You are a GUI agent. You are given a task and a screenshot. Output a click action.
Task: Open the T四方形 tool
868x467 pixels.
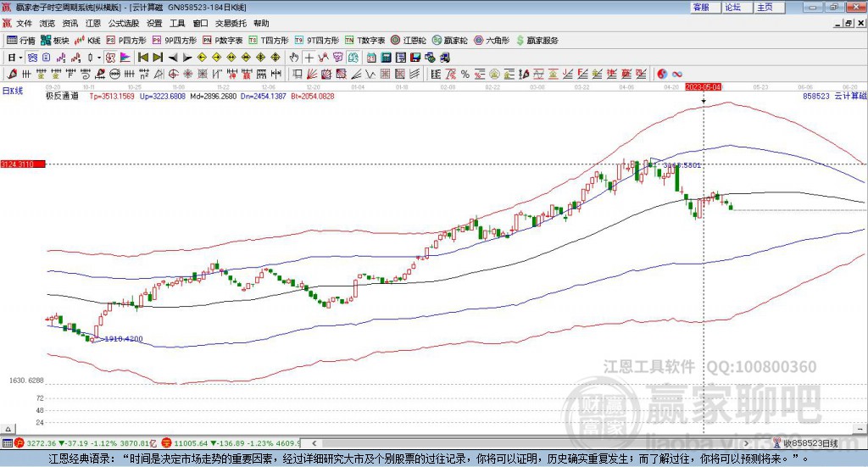coord(269,41)
